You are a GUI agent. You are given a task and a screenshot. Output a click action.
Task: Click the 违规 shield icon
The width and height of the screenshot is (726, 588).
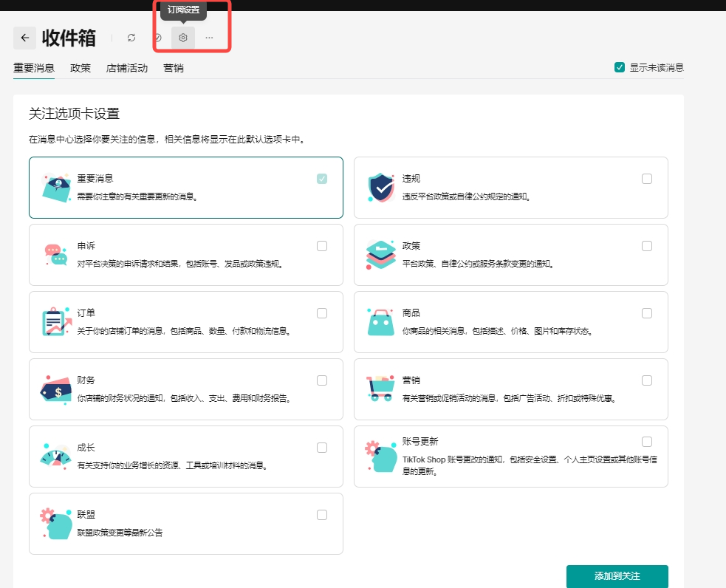tap(381, 188)
